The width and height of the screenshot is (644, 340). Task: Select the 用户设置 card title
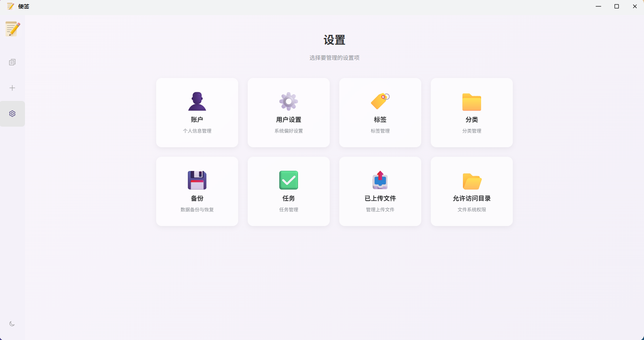coord(289,120)
